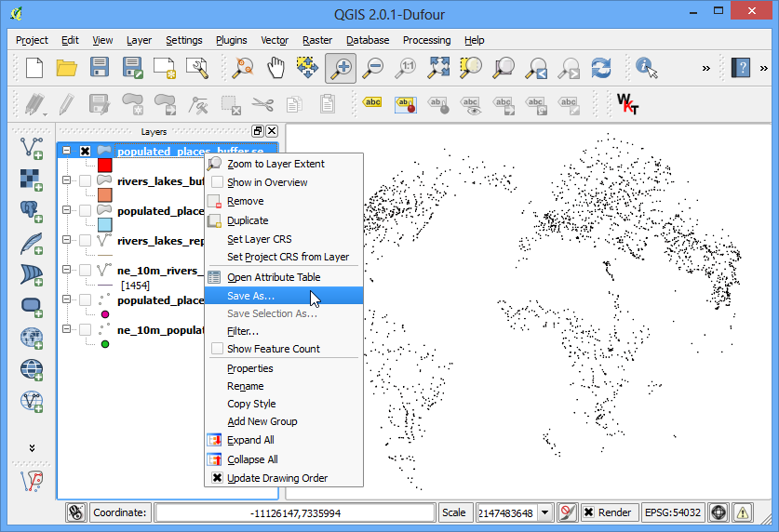779x532 pixels.
Task: Click Add Vector Layer sidebar icon
Action: point(32,149)
